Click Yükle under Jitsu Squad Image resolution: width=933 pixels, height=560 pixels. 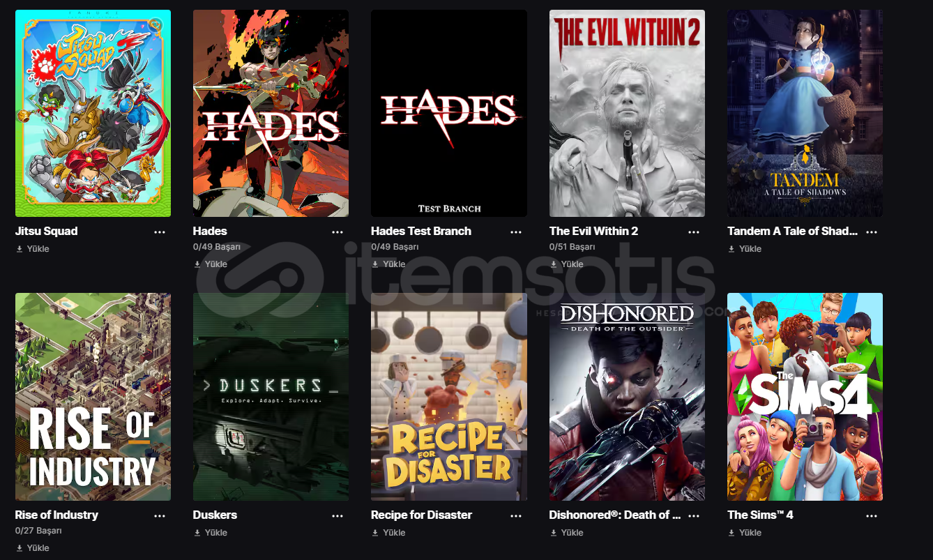point(33,249)
